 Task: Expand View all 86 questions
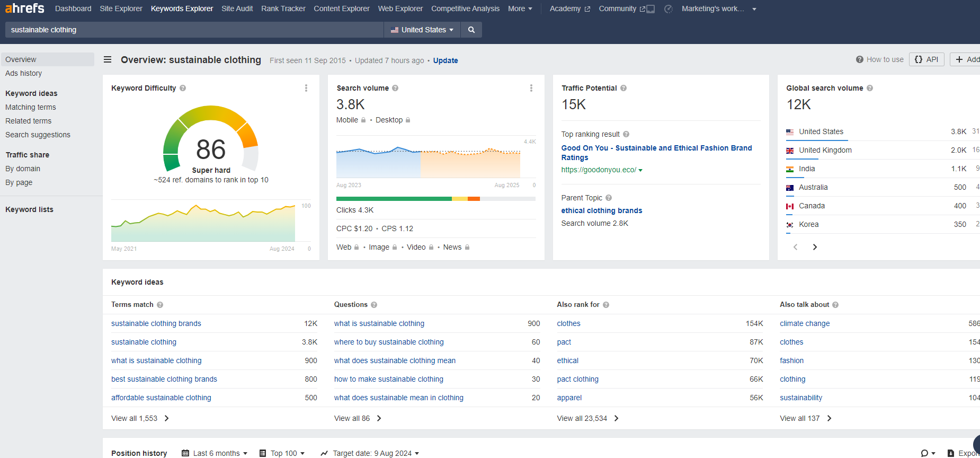click(x=358, y=418)
